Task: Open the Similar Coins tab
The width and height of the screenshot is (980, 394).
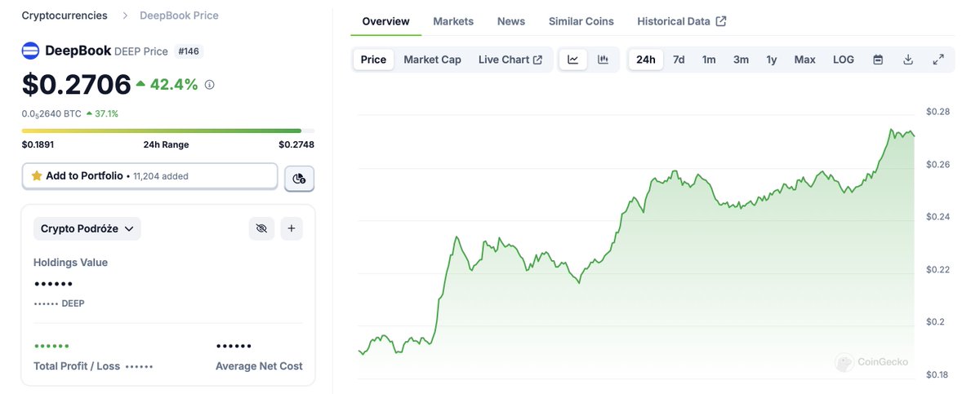Action: pyautogui.click(x=581, y=21)
